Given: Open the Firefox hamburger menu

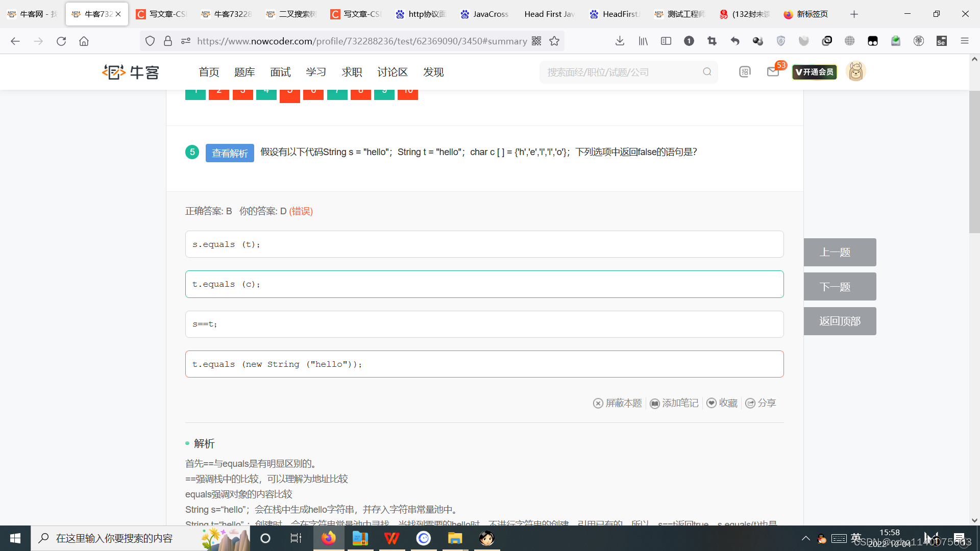Looking at the screenshot, I should pyautogui.click(x=965, y=41).
